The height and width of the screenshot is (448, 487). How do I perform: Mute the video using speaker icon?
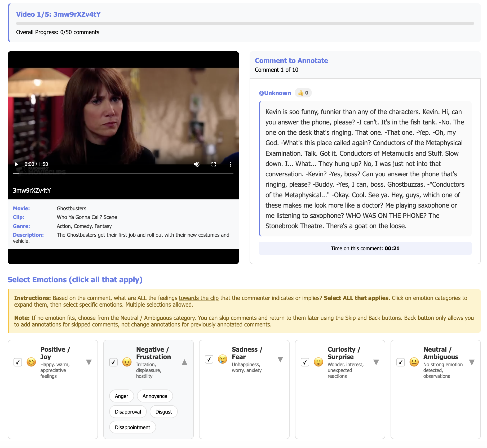[x=197, y=164]
